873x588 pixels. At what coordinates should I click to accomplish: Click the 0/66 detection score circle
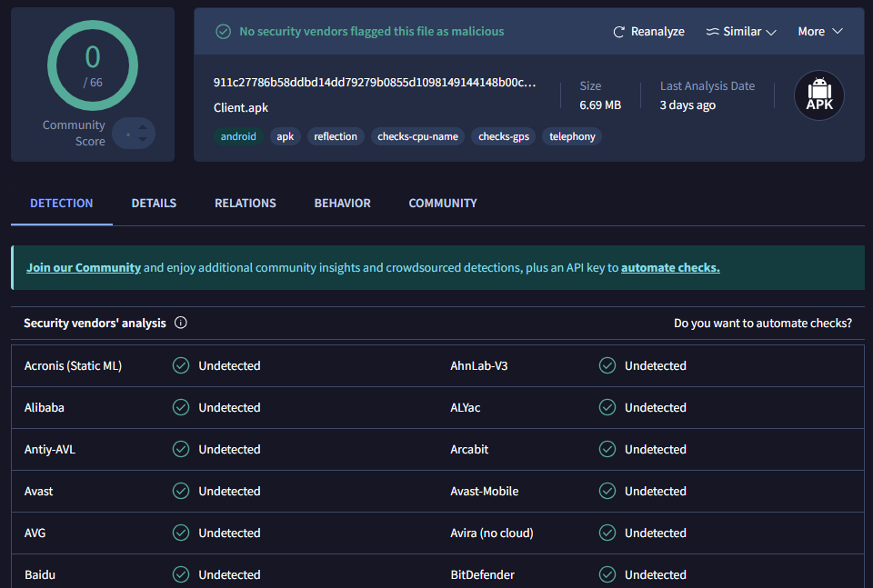(x=93, y=65)
